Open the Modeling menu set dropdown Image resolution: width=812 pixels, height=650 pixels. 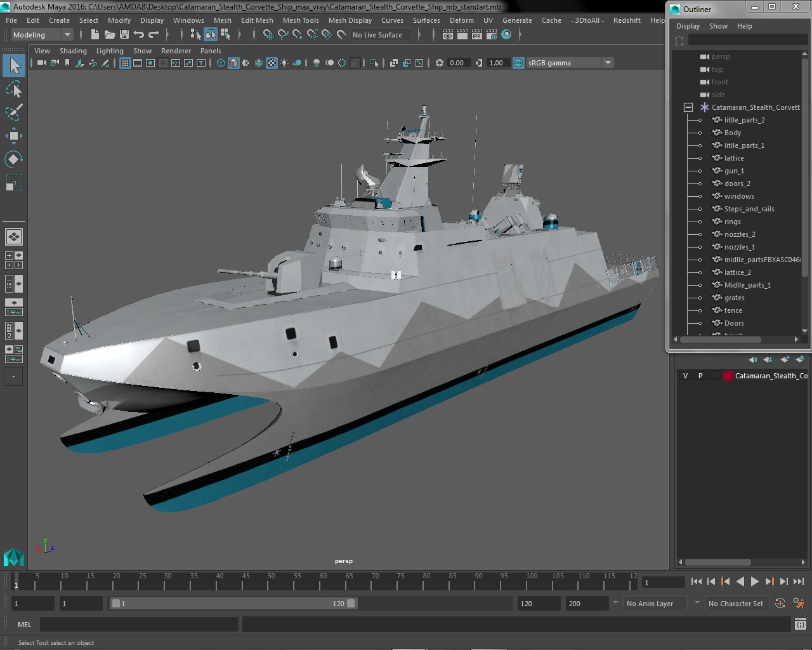pos(42,35)
